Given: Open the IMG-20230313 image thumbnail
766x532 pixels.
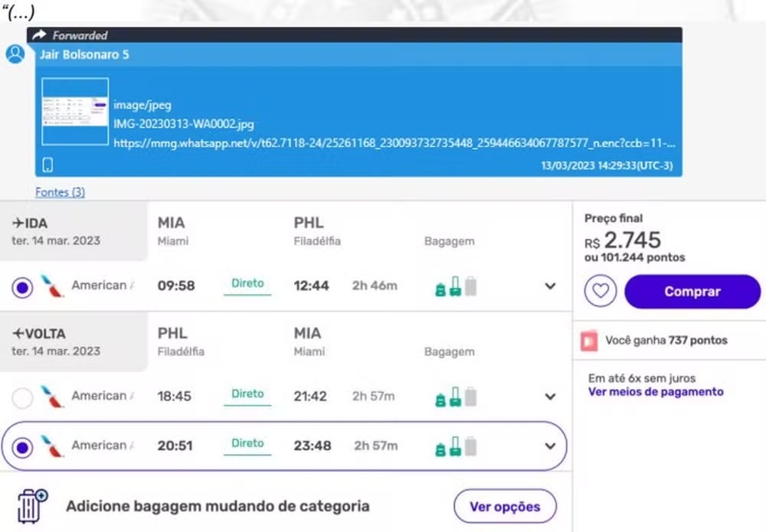Looking at the screenshot, I should (75, 112).
